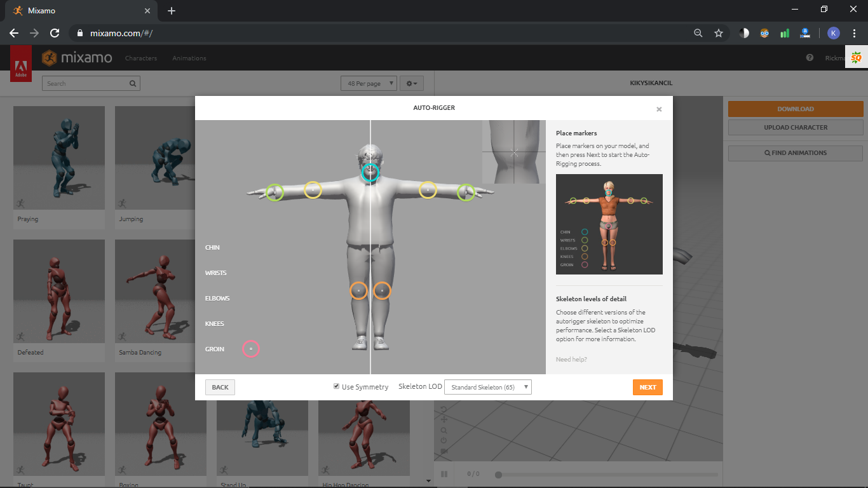This screenshot has height=488, width=868.
Task: Open the Animations menu
Action: [189, 58]
